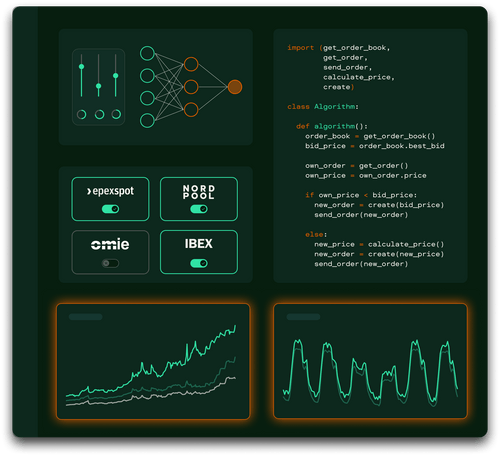Click 'order_book = get_order_book()' line
The width and height of the screenshot is (500, 456).
(x=370, y=136)
